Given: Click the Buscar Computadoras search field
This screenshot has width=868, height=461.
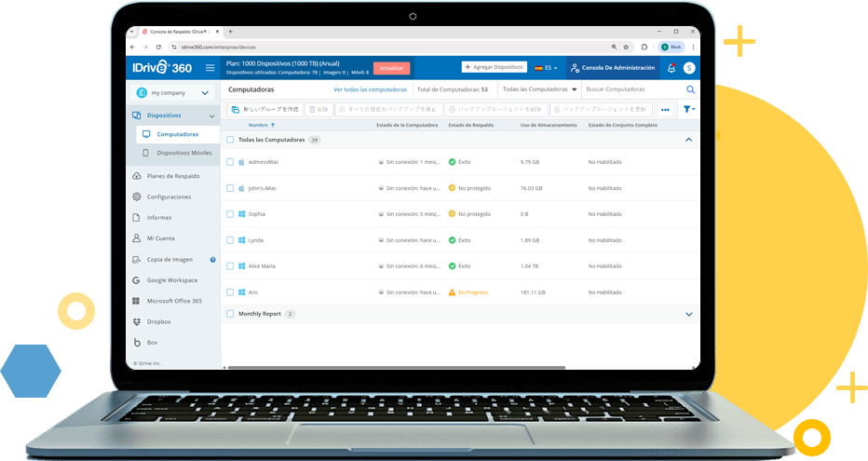Looking at the screenshot, I should tap(631, 89).
